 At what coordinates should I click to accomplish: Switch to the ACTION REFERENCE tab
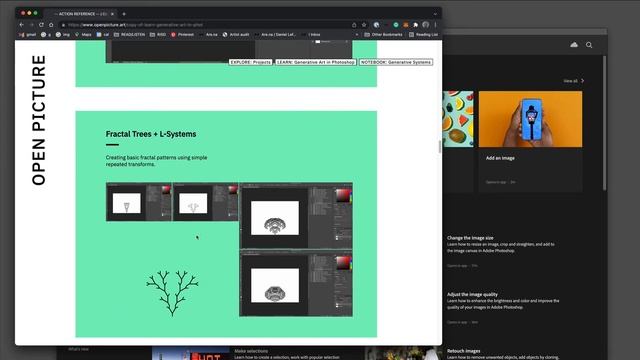click(80, 14)
